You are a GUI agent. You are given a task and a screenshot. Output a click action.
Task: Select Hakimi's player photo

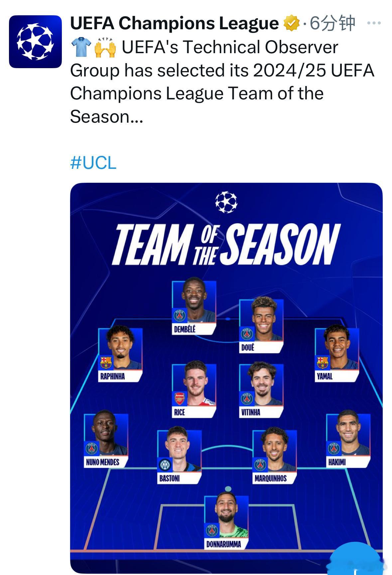348,434
